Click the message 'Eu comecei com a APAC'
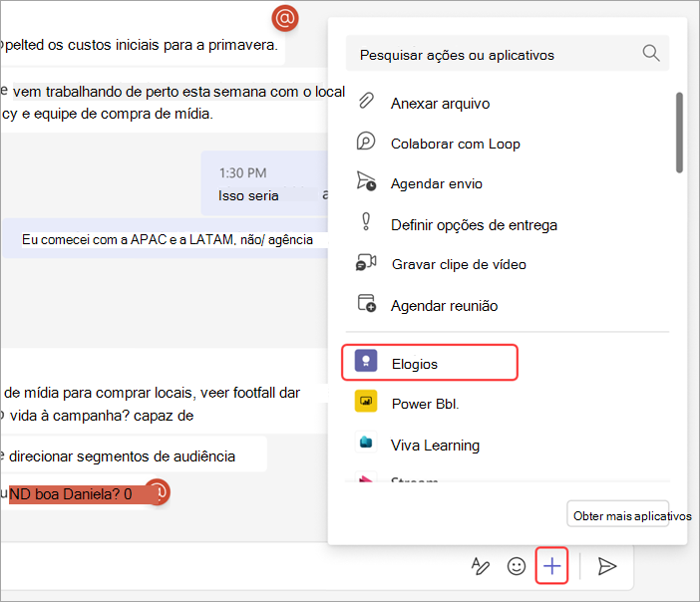 (x=168, y=239)
